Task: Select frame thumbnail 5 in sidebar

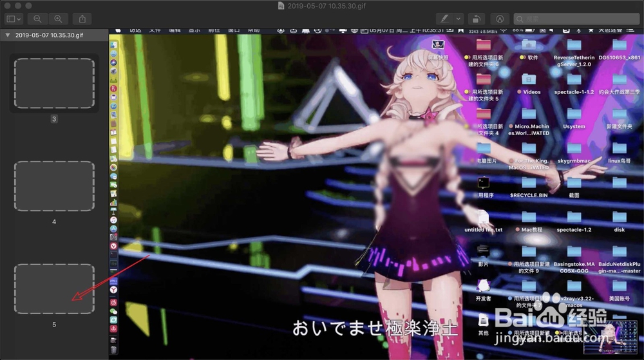Action: 54,289
